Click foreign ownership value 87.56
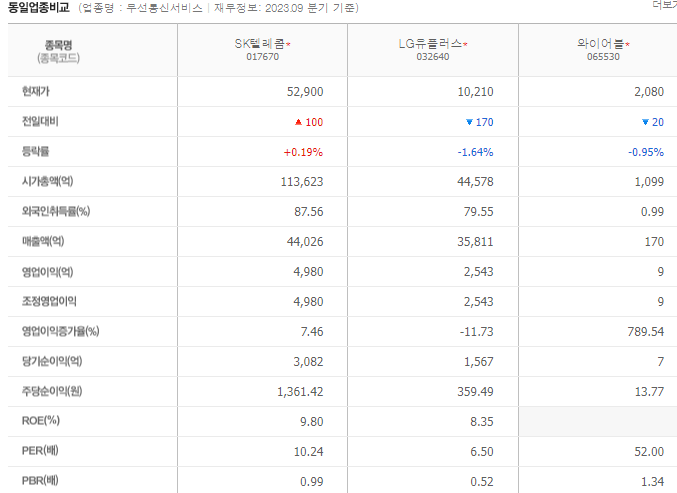The height and width of the screenshot is (493, 677). click(309, 212)
